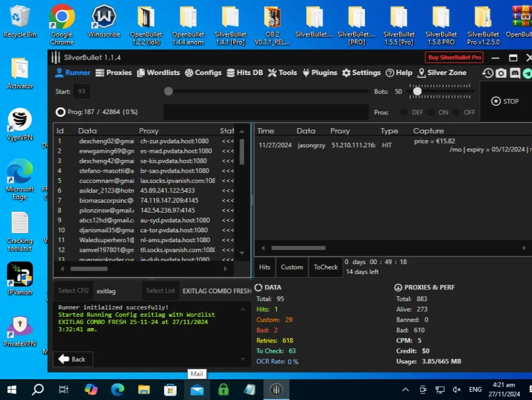532x400 pixels.
Task: Click the Buy SilverBullet Pro button
Action: (x=454, y=58)
